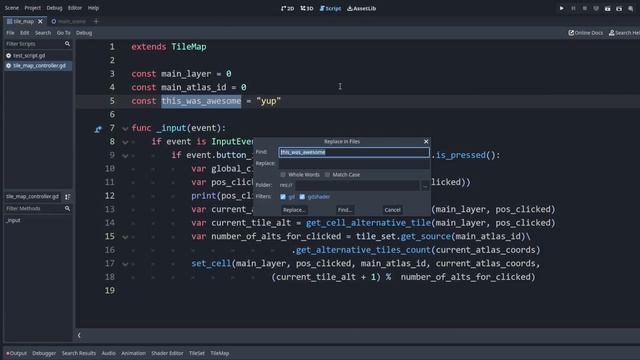Run the project with the play icon
The image size is (640, 360).
click(562, 8)
